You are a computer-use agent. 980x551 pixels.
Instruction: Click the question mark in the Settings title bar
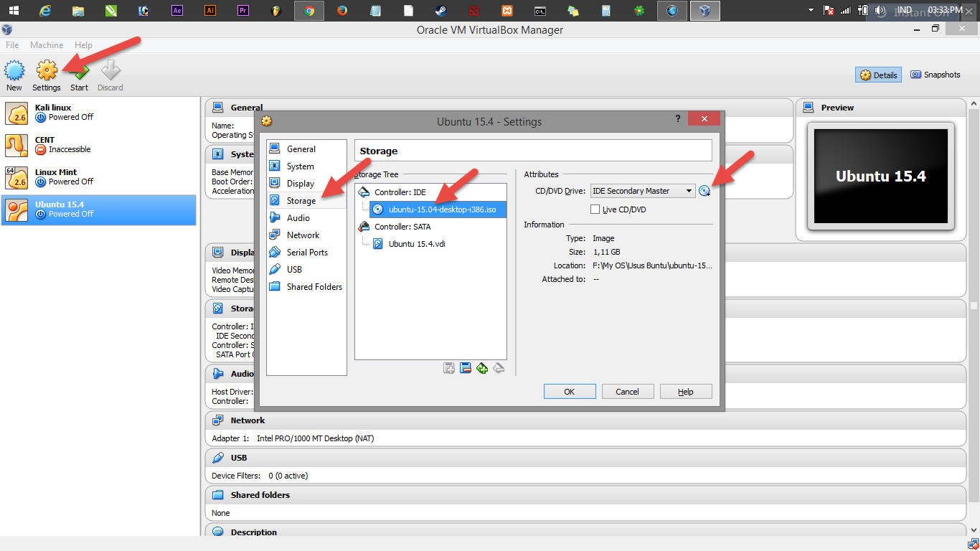pos(678,118)
